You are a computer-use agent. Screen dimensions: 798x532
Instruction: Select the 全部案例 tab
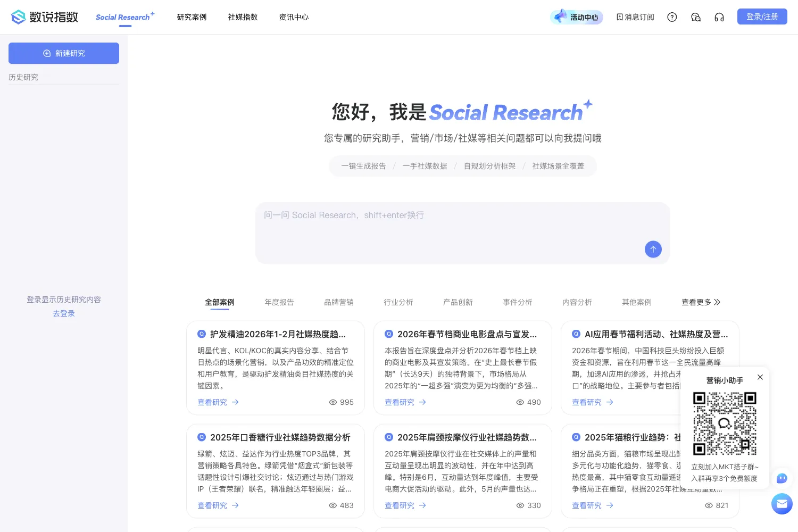pyautogui.click(x=220, y=302)
